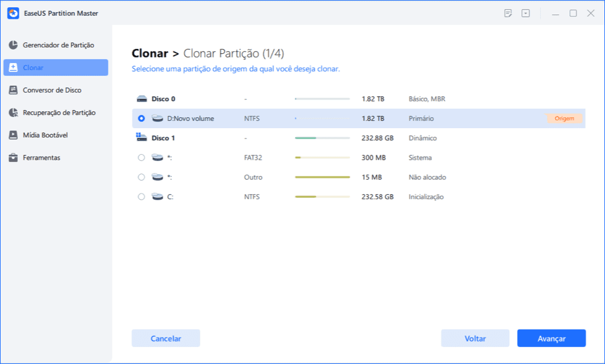Viewport: 605px width, 364px height.
Task: Click the Cancelar button
Action: pyautogui.click(x=166, y=338)
